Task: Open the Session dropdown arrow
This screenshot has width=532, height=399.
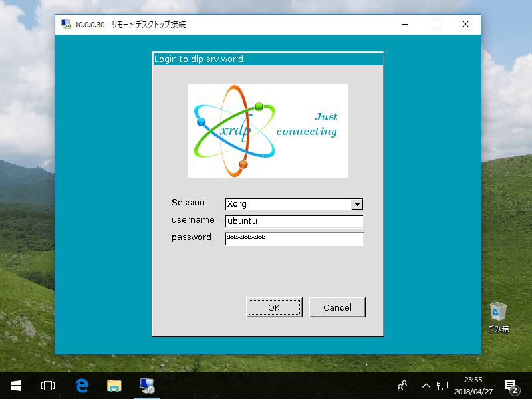Action: pos(357,204)
